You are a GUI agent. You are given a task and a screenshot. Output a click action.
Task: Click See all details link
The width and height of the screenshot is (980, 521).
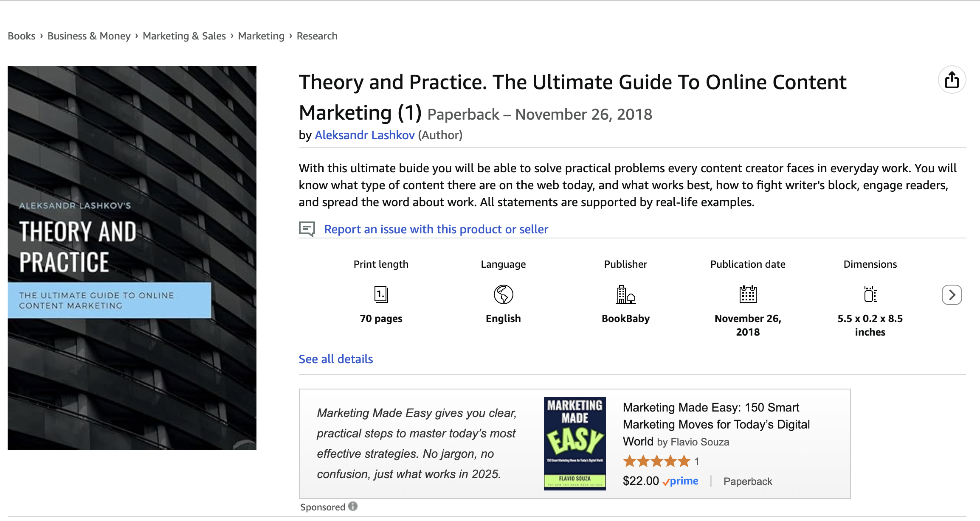(x=335, y=359)
